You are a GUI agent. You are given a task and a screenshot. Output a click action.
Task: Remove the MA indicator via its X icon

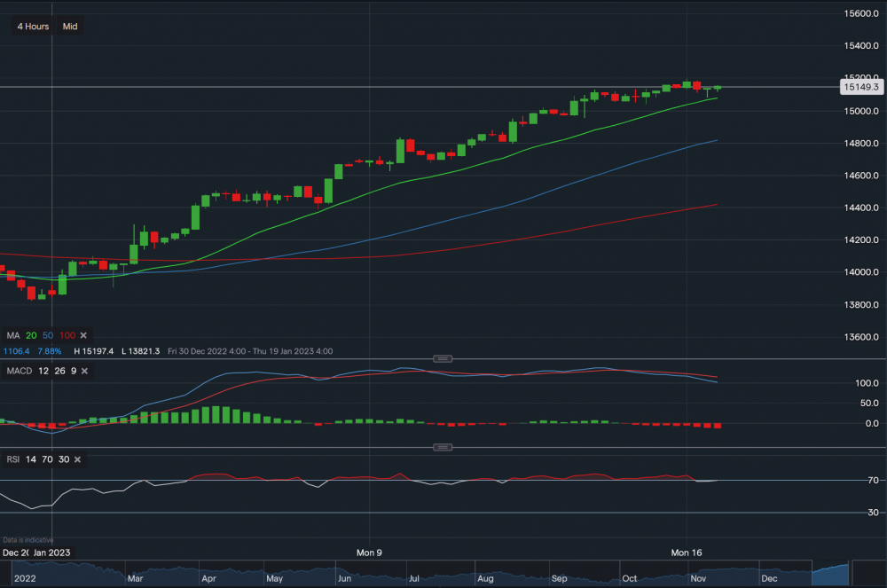pyautogui.click(x=82, y=335)
